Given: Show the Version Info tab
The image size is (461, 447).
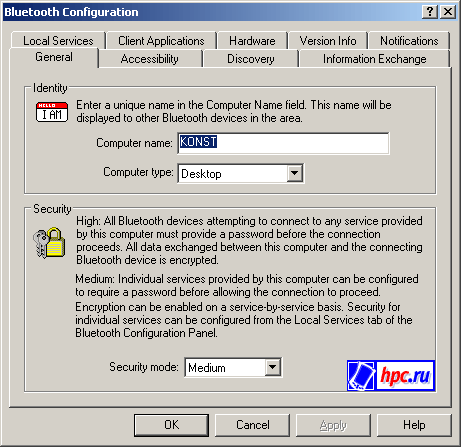Looking at the screenshot, I should click(x=328, y=41).
